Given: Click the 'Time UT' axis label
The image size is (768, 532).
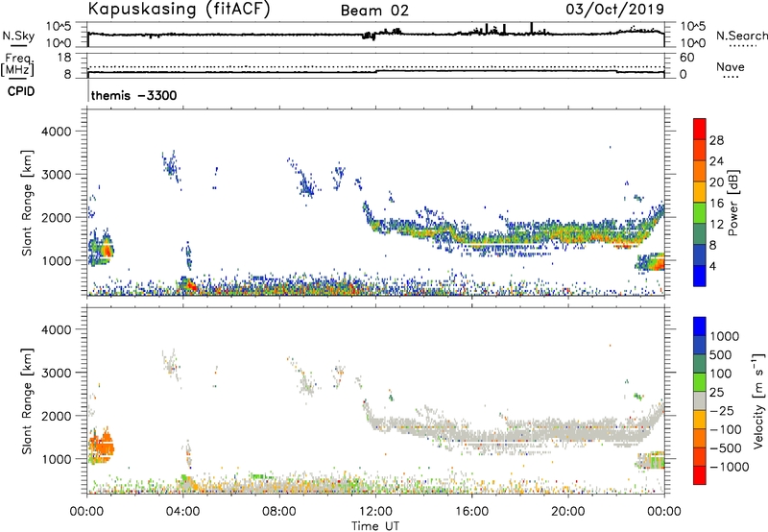Looking at the screenshot, I should pos(375,525).
